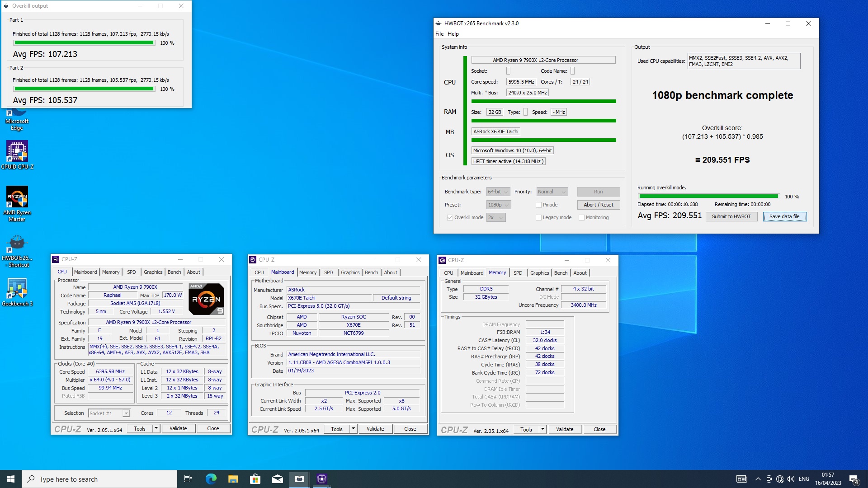Screen dimensions: 868x488
Task: Enable the Monitoring checkbox
Action: pos(581,217)
